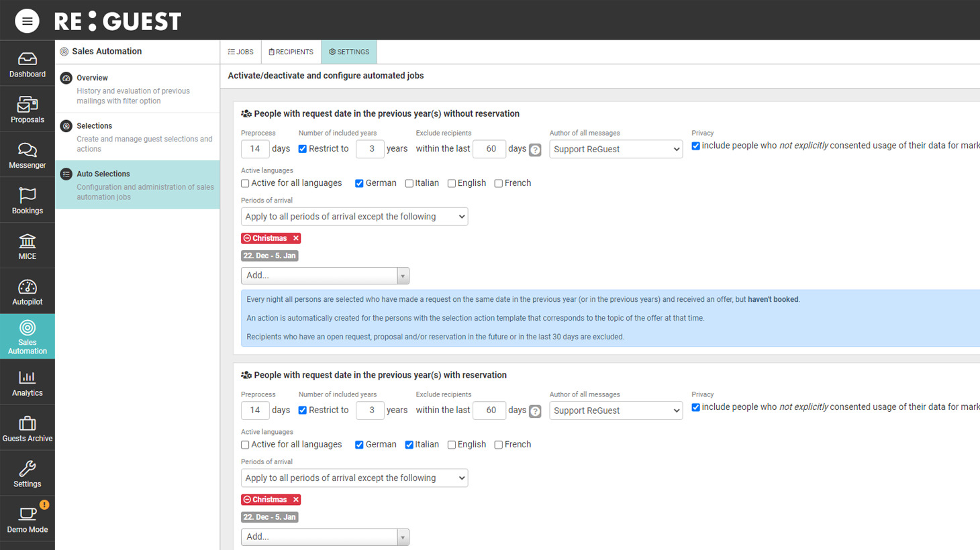Switch to the Recipients tab

pos(291,52)
